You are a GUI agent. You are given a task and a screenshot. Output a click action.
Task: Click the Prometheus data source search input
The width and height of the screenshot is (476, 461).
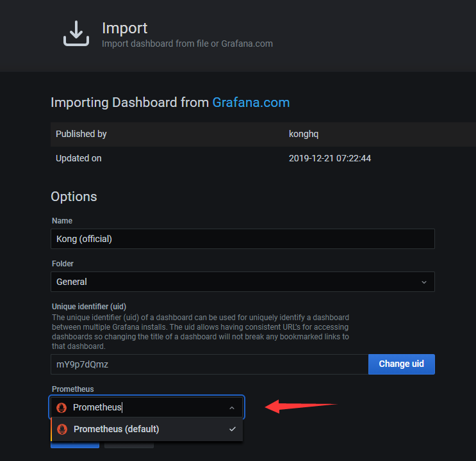point(147,407)
